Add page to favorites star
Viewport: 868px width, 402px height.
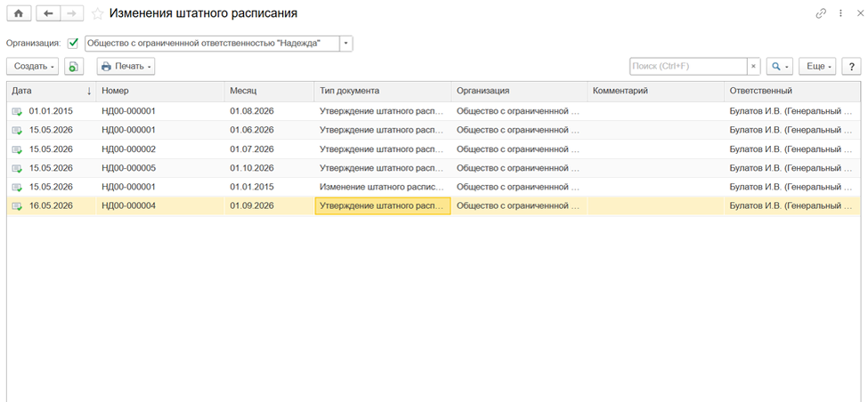pos(97,14)
